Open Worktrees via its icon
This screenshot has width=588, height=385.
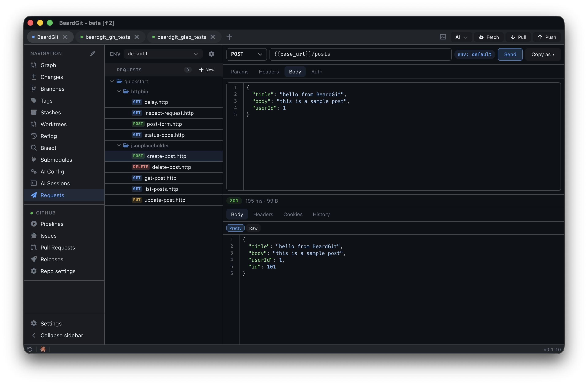click(34, 124)
